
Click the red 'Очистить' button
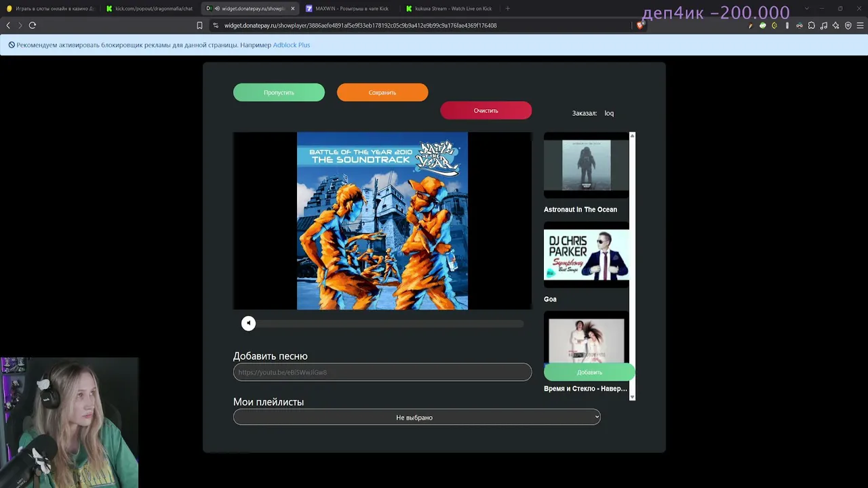486,110
